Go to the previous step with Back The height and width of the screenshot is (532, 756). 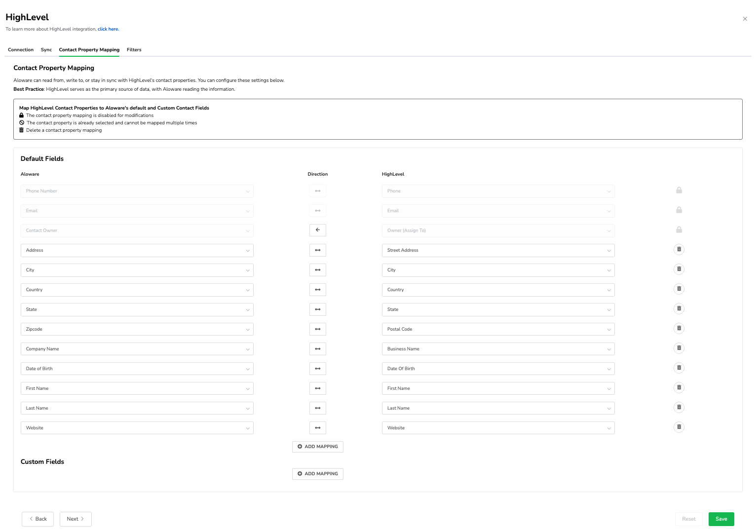click(x=38, y=519)
